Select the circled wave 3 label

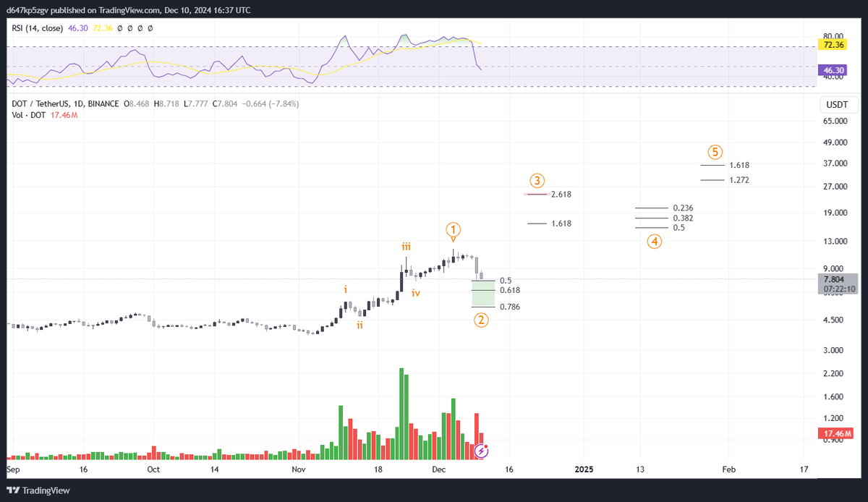536,180
